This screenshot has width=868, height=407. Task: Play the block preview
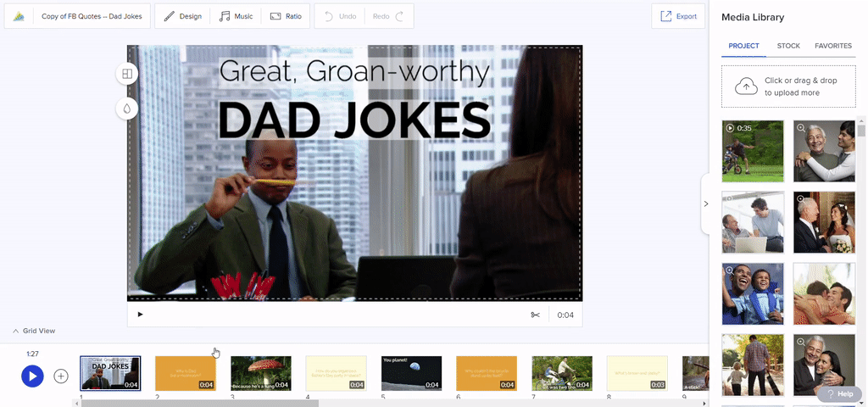point(140,315)
